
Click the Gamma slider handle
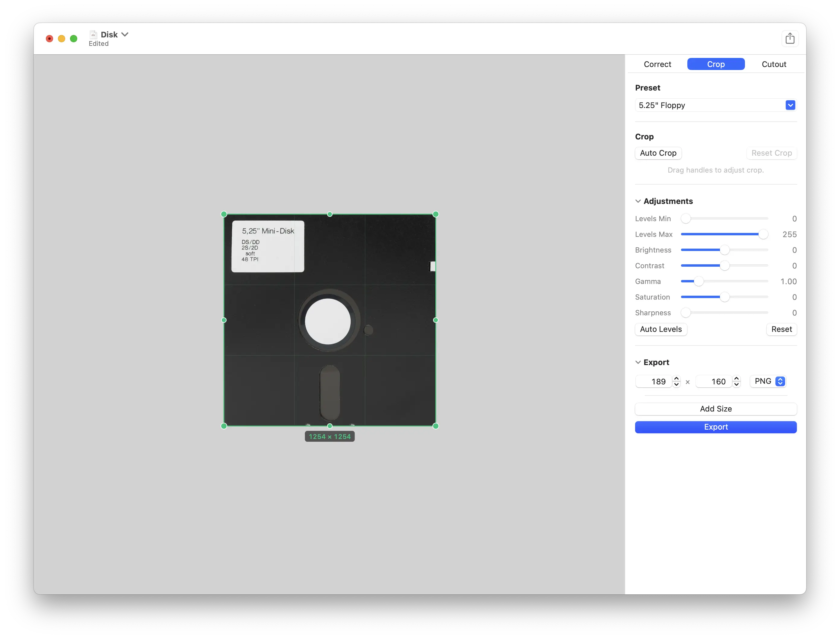click(x=699, y=281)
